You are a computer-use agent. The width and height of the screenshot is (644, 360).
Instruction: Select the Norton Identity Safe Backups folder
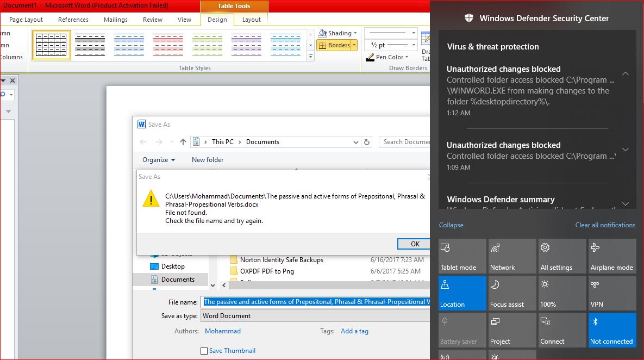click(282, 260)
